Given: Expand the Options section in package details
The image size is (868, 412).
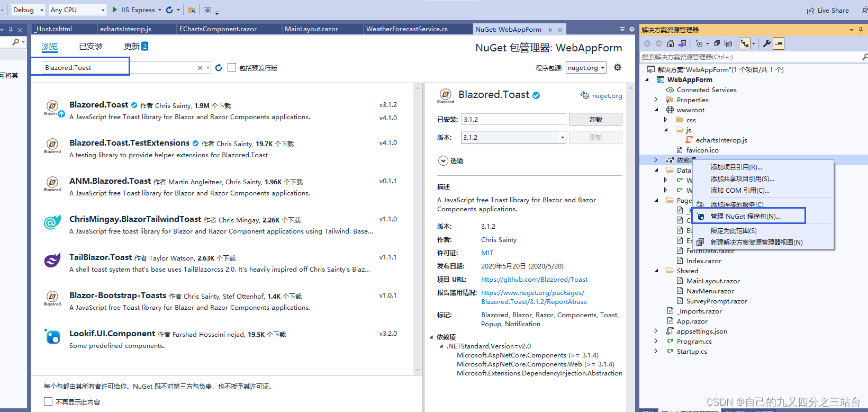Looking at the screenshot, I should point(443,160).
